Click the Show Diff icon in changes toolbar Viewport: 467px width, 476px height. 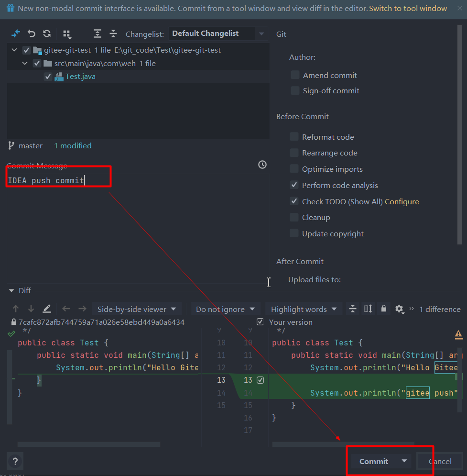click(x=15, y=33)
